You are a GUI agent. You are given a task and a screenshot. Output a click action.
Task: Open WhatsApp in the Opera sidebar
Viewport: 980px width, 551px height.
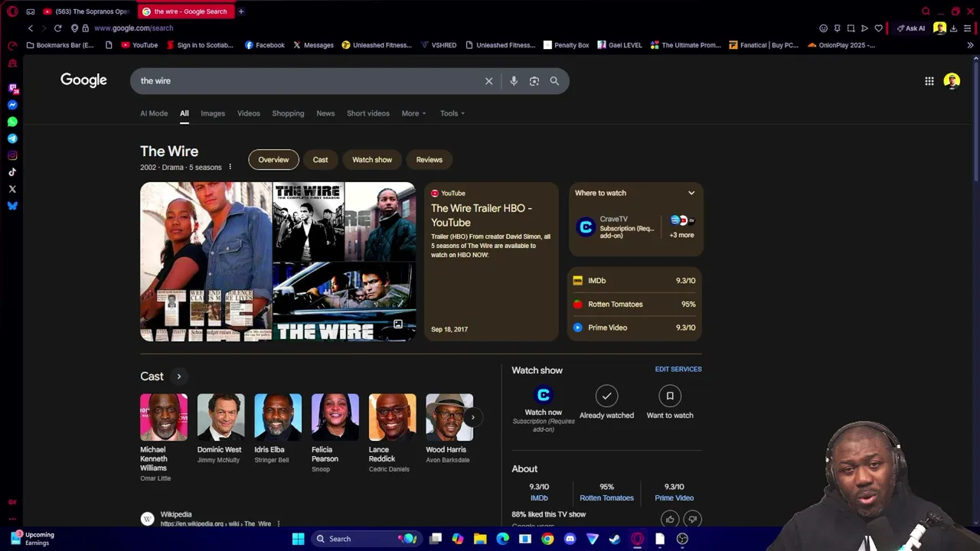click(12, 122)
